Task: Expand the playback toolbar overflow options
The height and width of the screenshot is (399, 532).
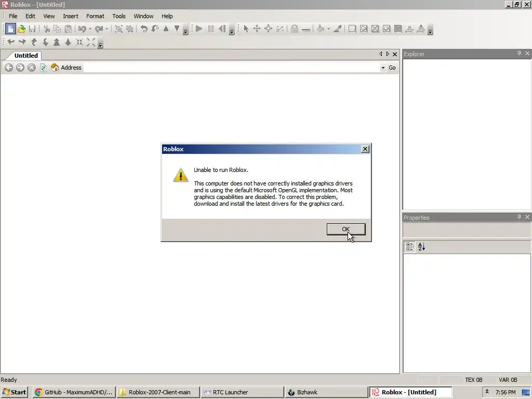Action: (x=232, y=30)
